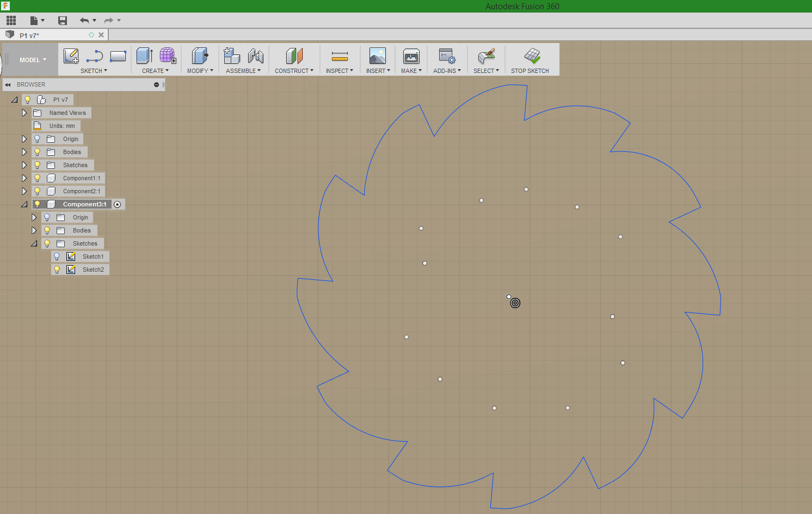Screen dimensions: 812x514
Task: Open the INSPECT menu
Action: 340,71
